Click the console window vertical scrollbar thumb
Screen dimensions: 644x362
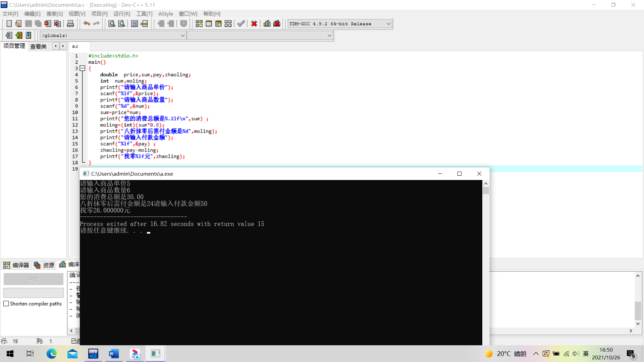coord(486,191)
